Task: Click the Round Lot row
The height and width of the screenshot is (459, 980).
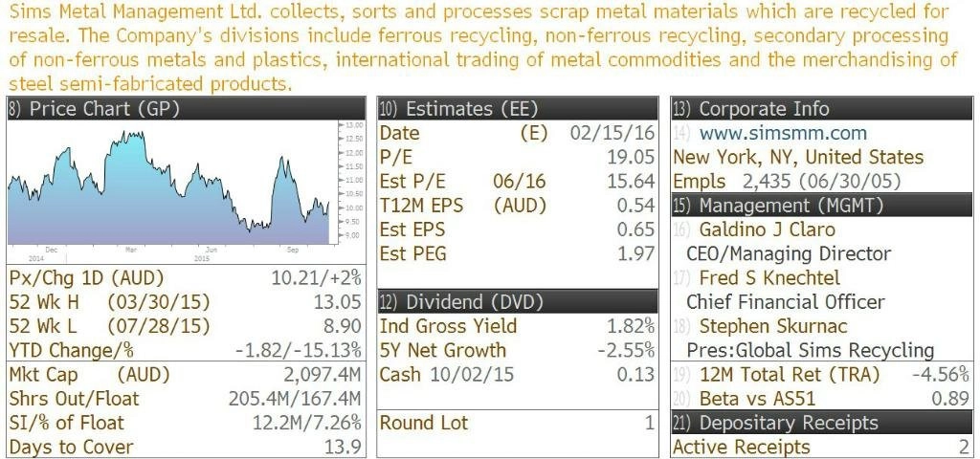Action: coord(518,423)
